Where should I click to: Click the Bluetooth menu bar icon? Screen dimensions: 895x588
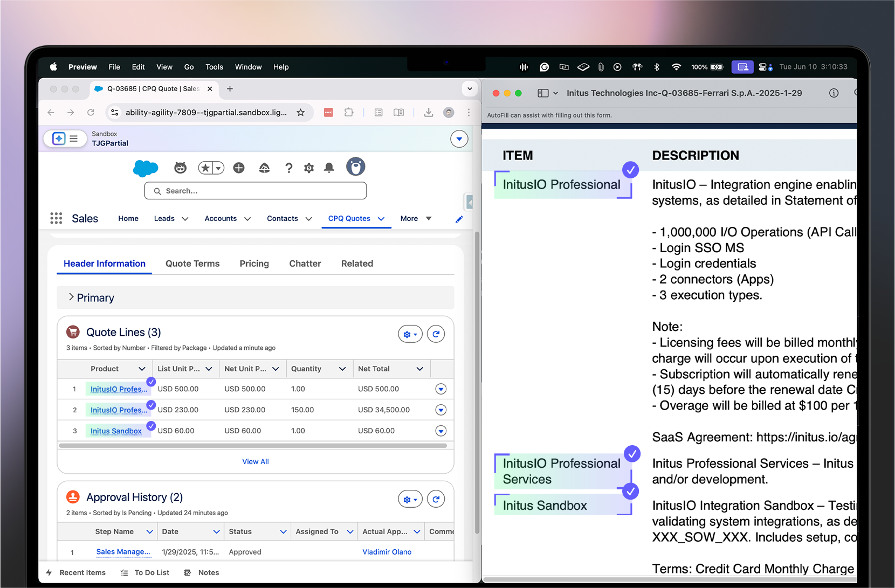point(657,67)
